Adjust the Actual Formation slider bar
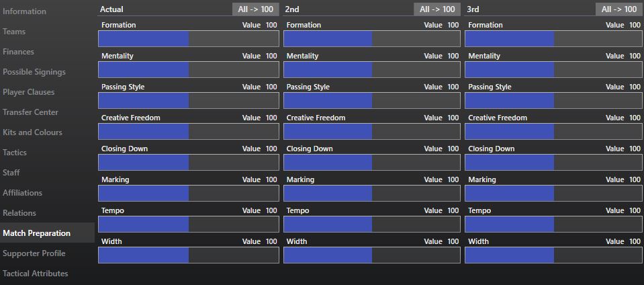This screenshot has width=644, height=285. tap(189, 39)
